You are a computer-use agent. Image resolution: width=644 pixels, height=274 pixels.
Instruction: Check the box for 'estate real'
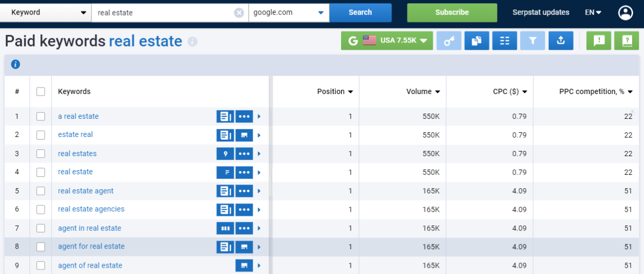pos(40,135)
